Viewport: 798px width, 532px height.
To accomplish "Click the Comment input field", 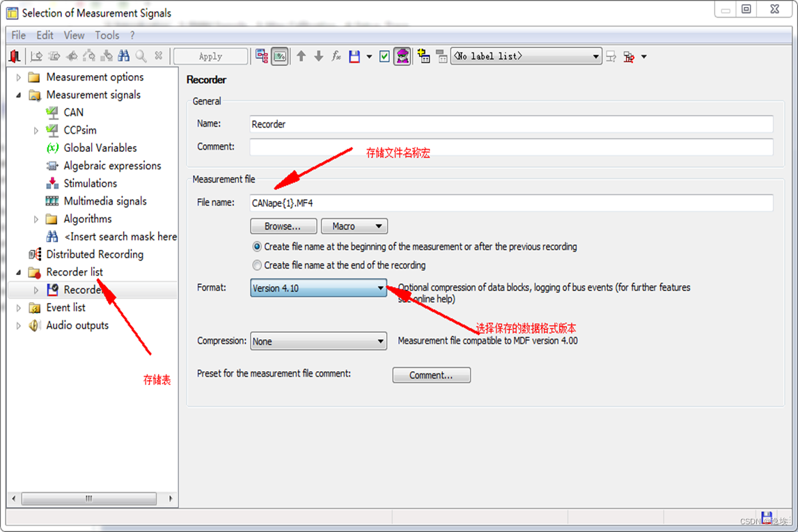I will pyautogui.click(x=511, y=147).
